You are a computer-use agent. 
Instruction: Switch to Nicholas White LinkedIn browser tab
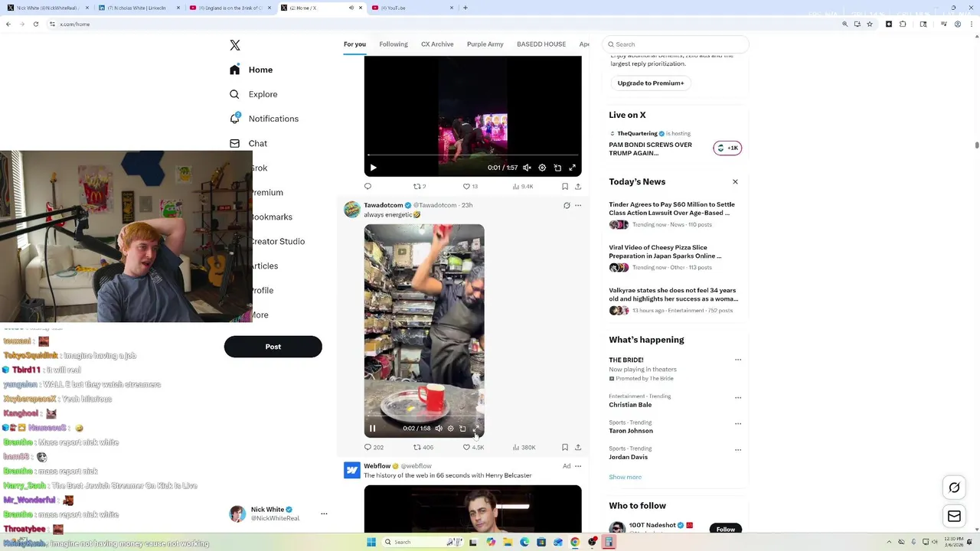click(138, 8)
